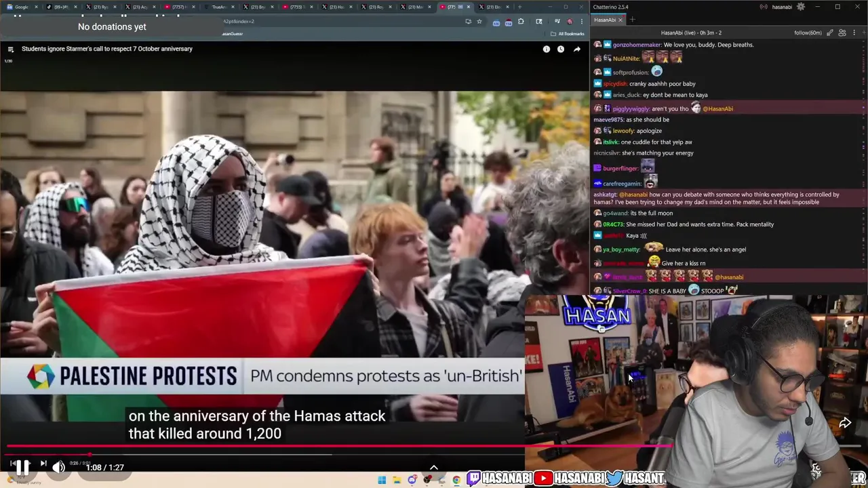Screen dimensions: 868x488
Task: Close the HasanAbi chat tab
Action: pos(620,20)
